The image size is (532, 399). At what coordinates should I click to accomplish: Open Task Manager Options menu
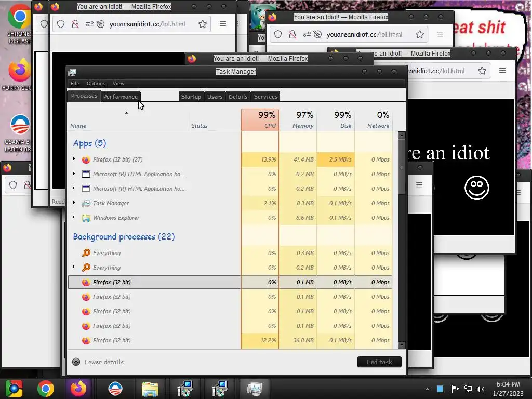[96, 84]
